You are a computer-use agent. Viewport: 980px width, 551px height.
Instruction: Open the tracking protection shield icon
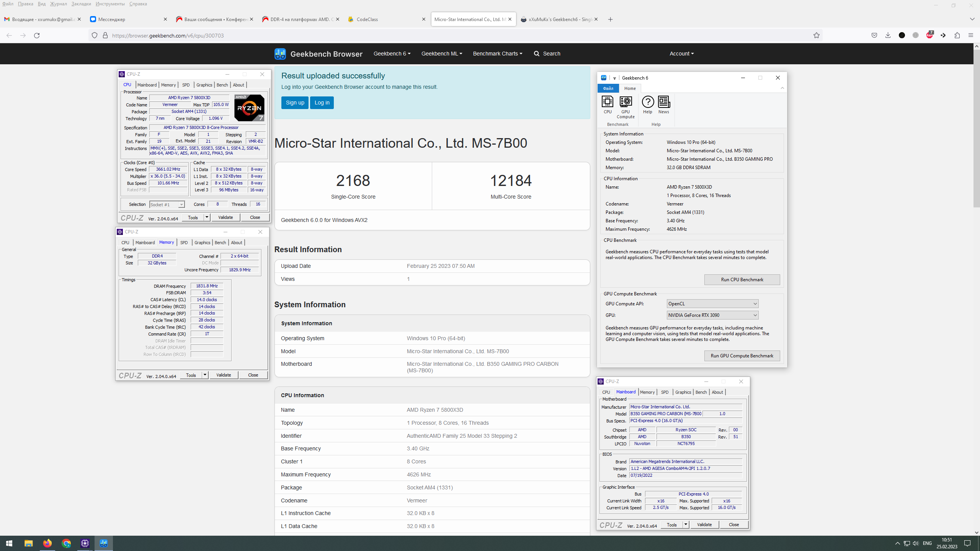tap(95, 36)
